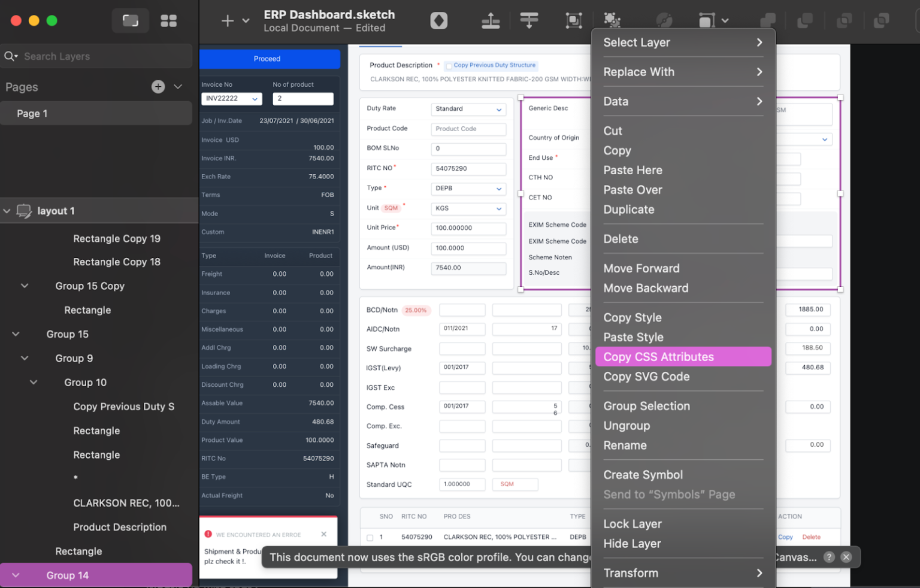Select the Symbols diamond icon in the toolbar

click(x=438, y=20)
